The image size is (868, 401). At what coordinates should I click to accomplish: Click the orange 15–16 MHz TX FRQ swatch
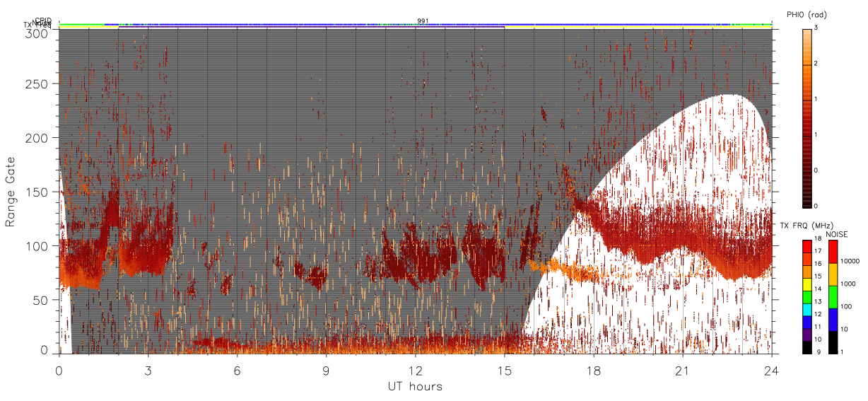807,272
